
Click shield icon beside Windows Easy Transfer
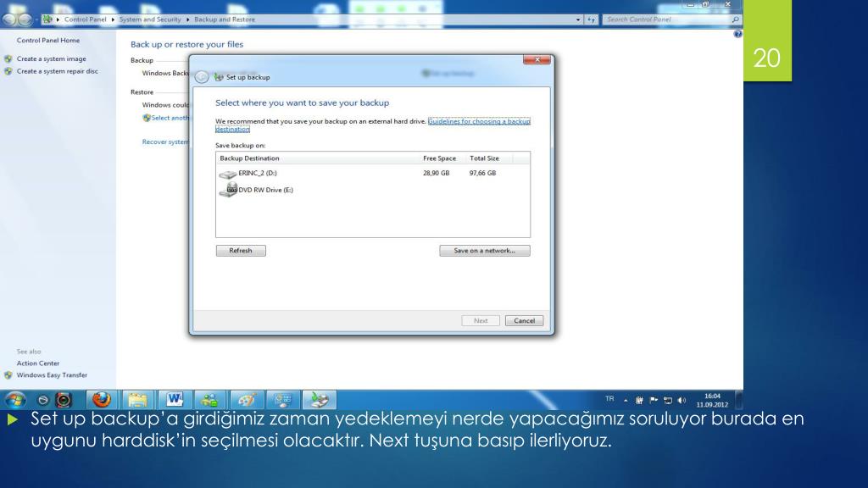pyautogui.click(x=8, y=375)
